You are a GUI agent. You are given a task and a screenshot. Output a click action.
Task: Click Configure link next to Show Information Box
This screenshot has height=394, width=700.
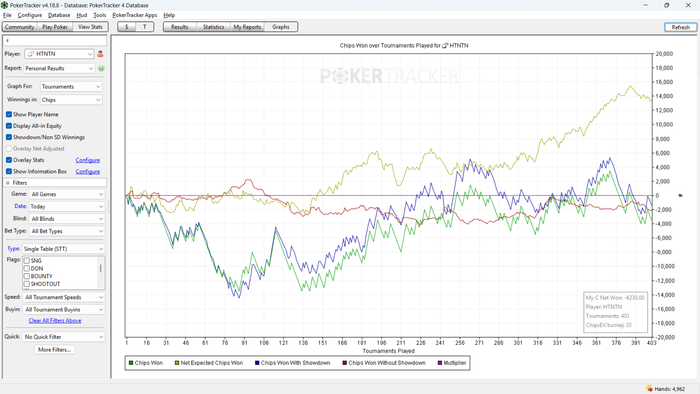coord(88,171)
